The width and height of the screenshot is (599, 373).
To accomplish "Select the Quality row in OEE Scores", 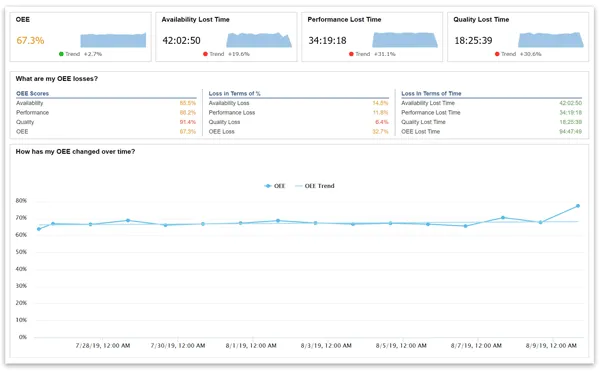I will 106,122.
